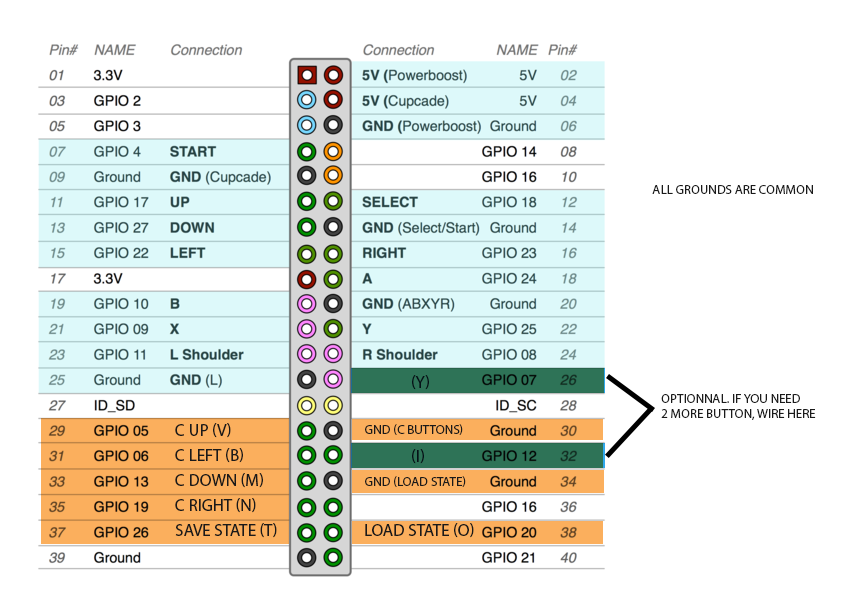Select the dark green GPIO 12 (I) row

(x=478, y=455)
